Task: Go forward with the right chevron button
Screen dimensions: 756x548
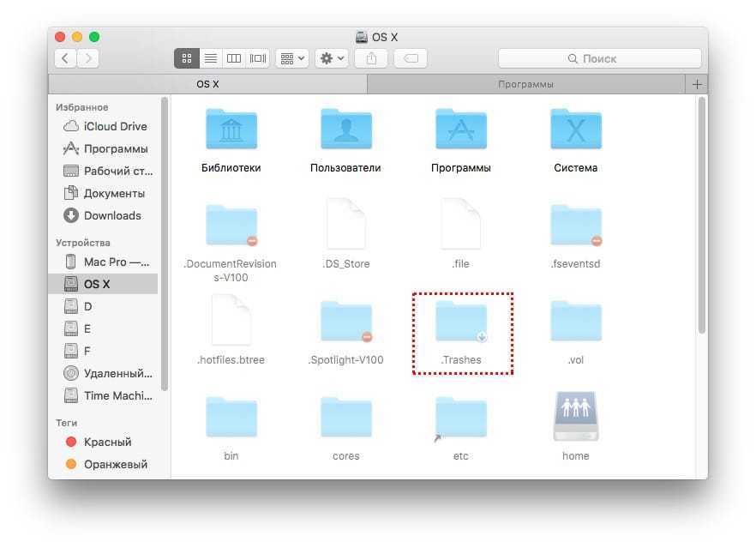Action: pos(88,58)
